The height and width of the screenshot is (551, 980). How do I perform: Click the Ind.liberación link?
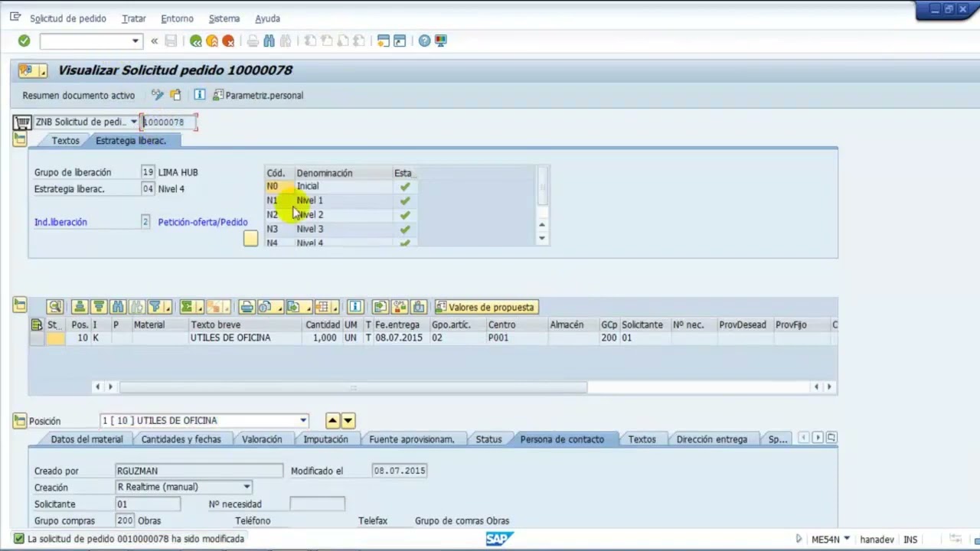point(60,222)
